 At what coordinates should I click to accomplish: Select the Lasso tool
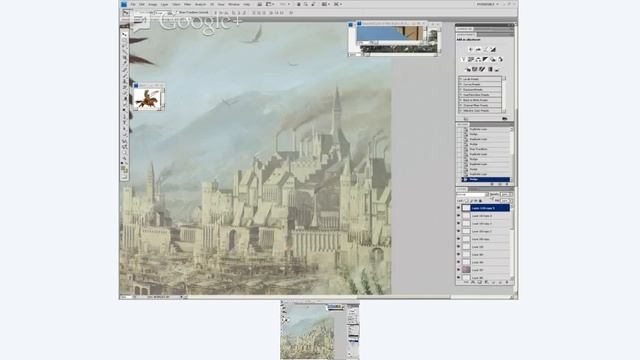coord(124,46)
